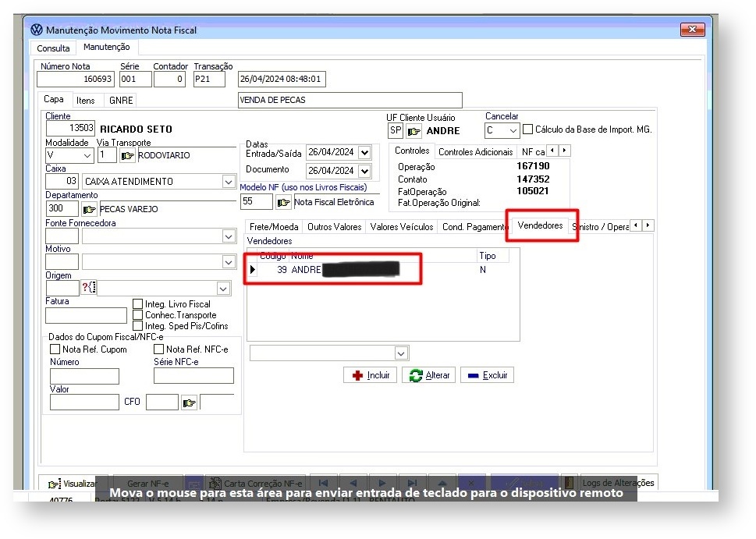Expand the Caixa Atendimento combo box
756x539 pixels.
229,182
